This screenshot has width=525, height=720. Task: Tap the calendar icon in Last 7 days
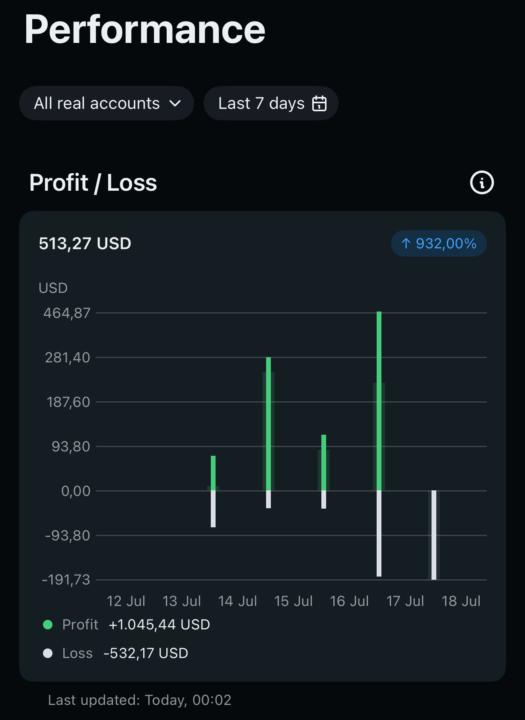319,103
